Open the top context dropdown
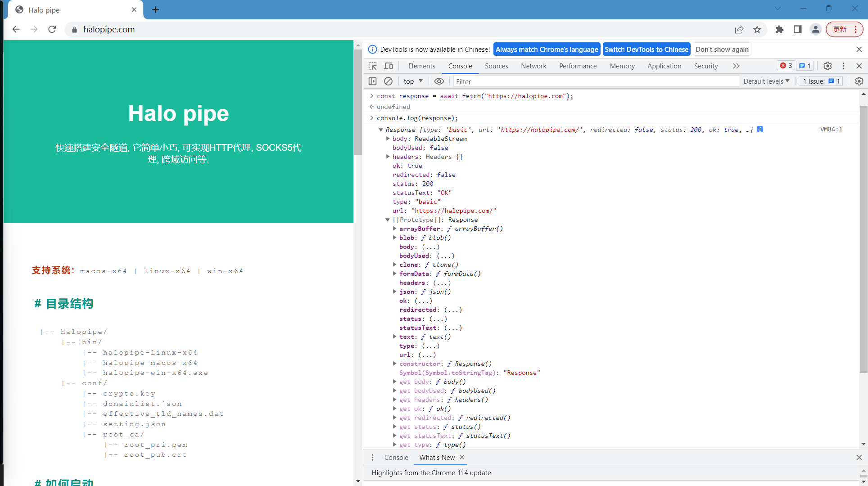Image resolution: width=868 pixels, height=486 pixels. click(413, 81)
